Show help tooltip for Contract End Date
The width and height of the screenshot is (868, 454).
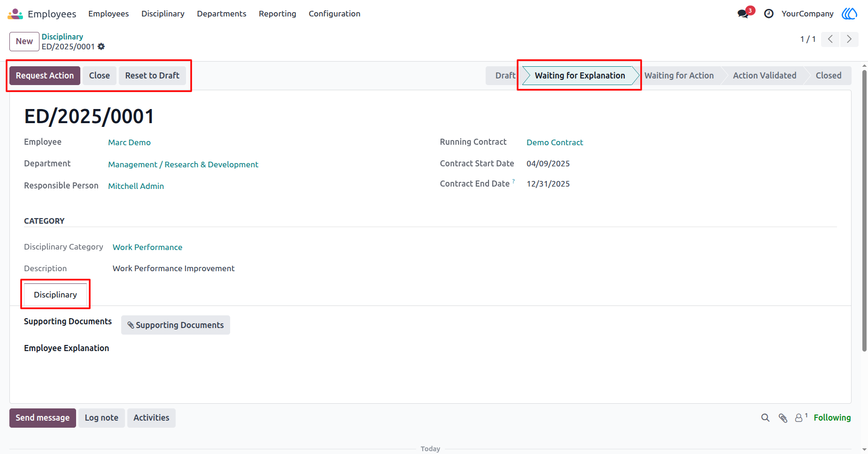tap(513, 181)
